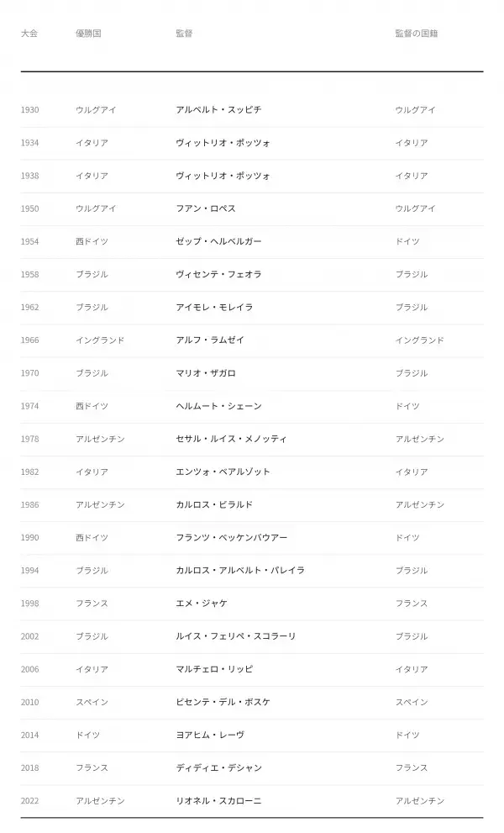Click year 1934 in the table
Screen dimensions: 504x833
(x=29, y=143)
